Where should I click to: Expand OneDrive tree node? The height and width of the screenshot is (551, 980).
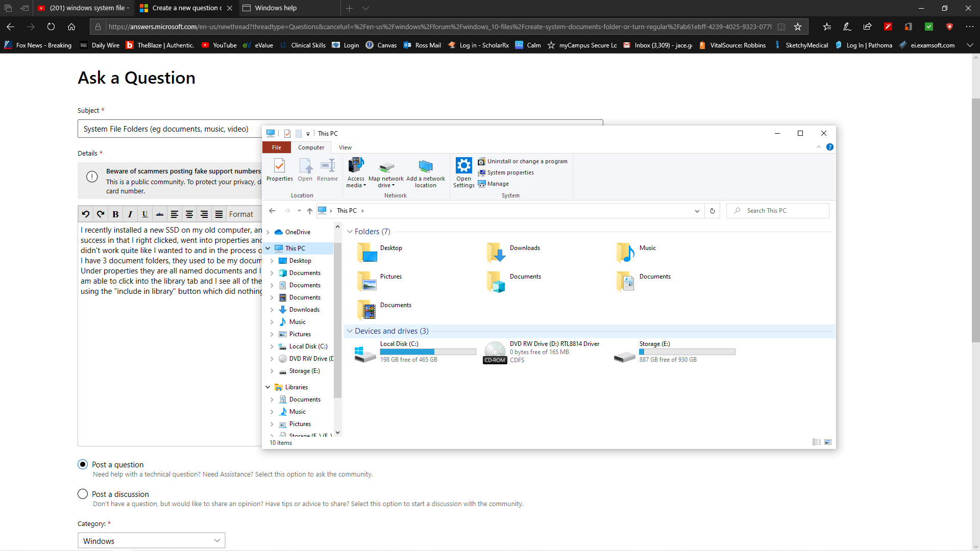coord(268,232)
